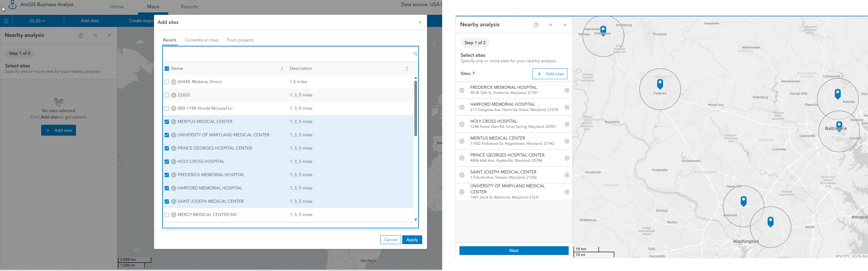
Task: Open help in the left Nearby analysis panel
Action: click(x=81, y=35)
